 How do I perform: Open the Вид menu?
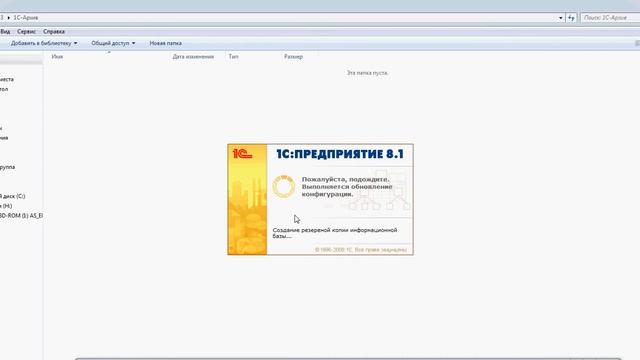pos(5,31)
